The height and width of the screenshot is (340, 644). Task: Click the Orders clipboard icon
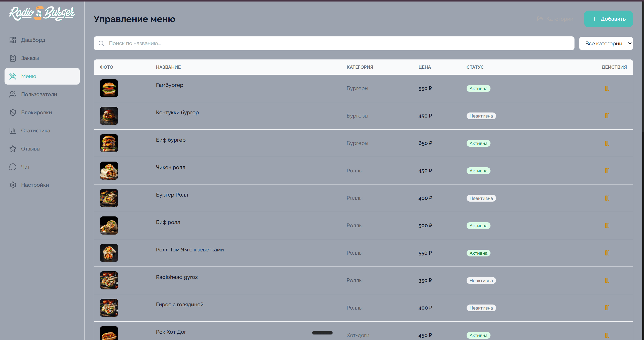(13, 58)
